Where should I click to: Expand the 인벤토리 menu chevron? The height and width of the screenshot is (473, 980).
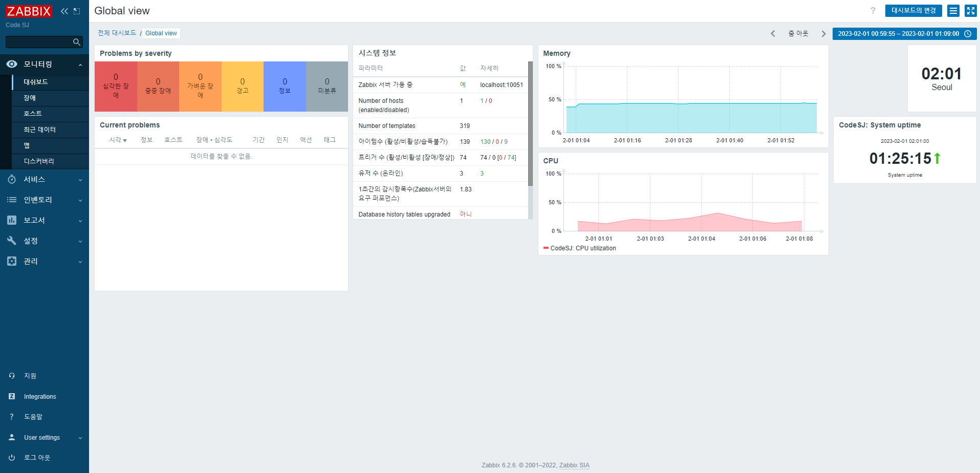80,200
